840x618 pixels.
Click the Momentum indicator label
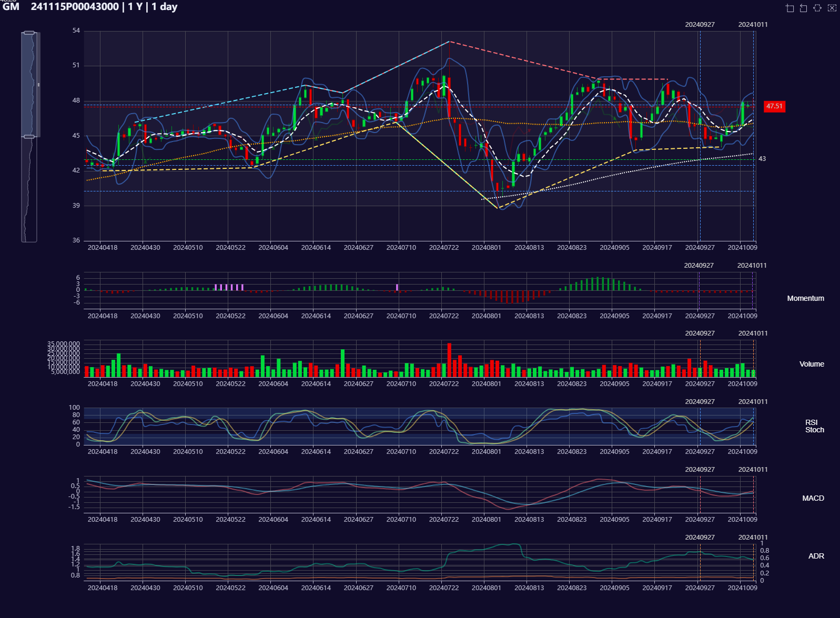tap(805, 298)
